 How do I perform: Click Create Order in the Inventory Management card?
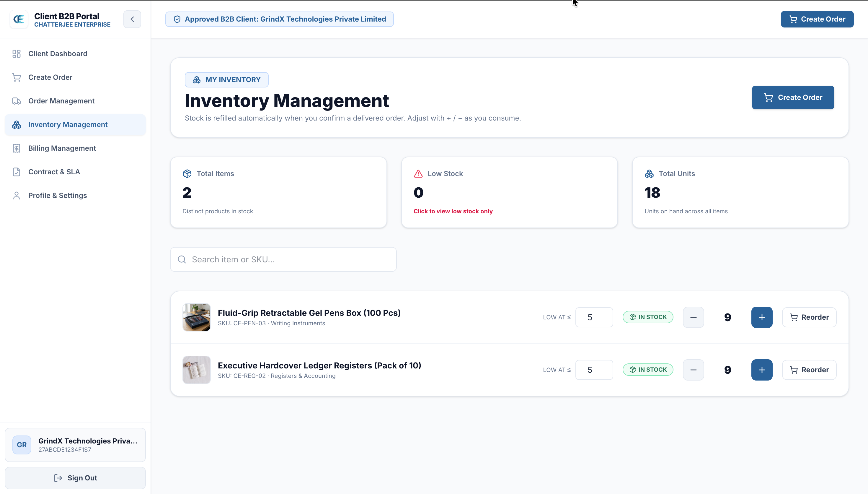pos(793,97)
